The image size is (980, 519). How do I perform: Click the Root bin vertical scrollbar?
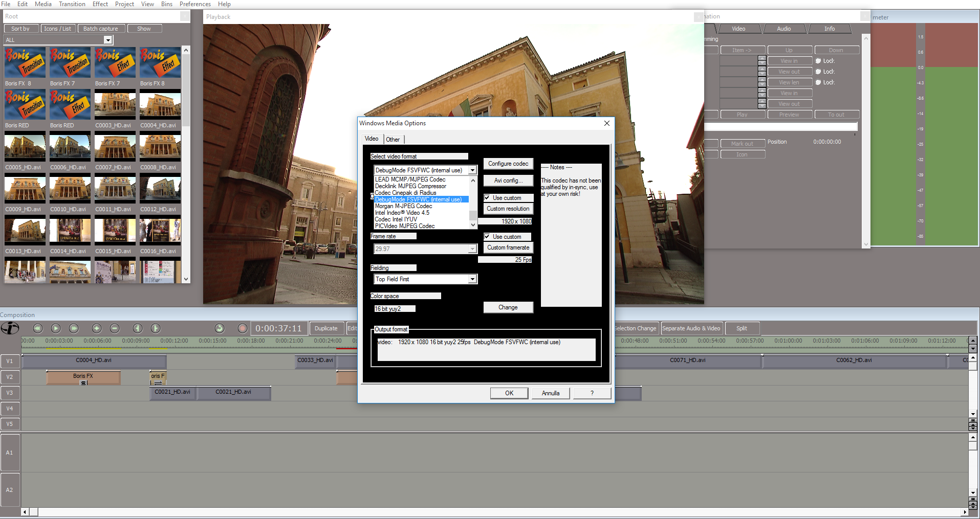pos(186,165)
